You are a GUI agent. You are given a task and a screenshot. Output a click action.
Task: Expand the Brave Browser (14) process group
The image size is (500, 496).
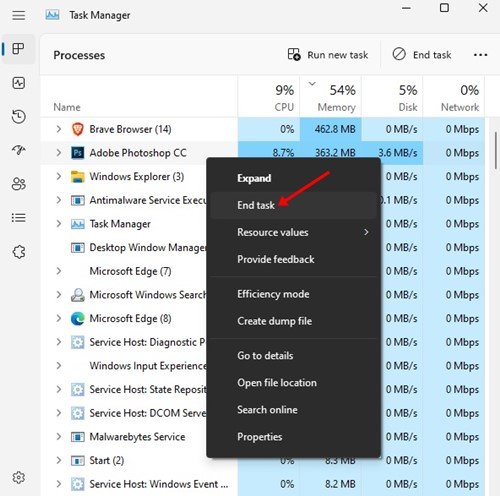point(59,129)
